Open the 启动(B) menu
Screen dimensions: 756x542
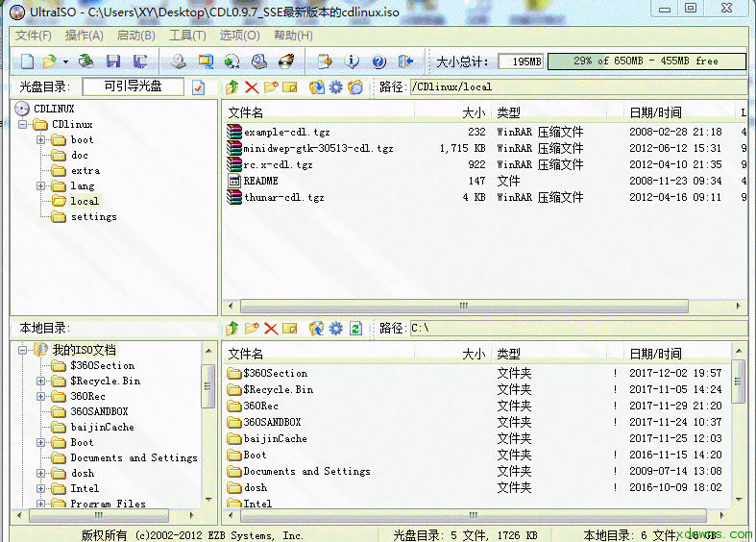[x=136, y=36]
